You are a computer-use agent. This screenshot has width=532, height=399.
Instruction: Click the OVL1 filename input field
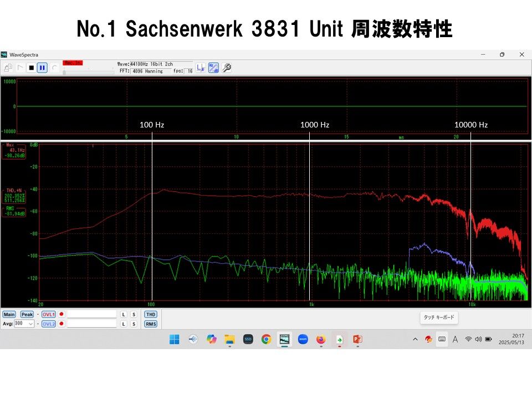(x=93, y=314)
